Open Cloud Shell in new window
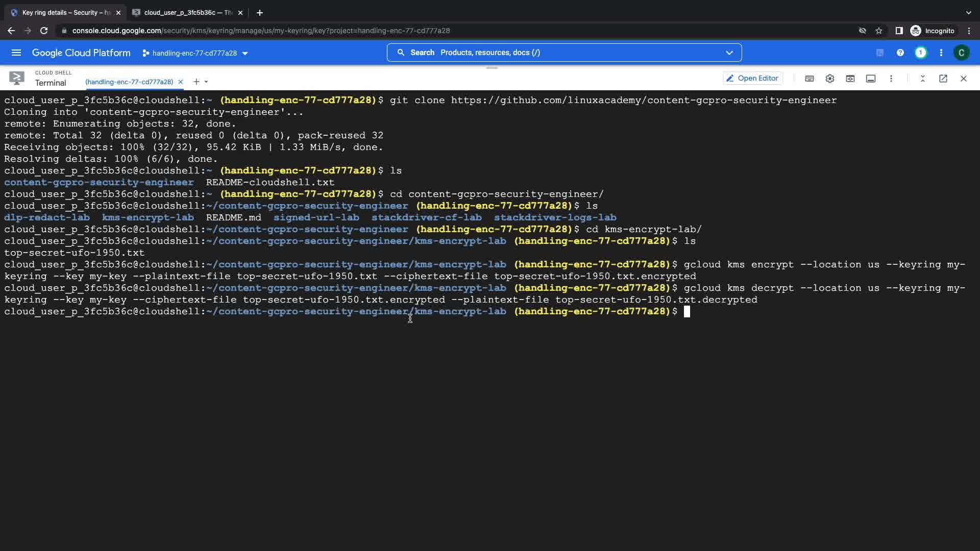980x551 pixels. pos(943,79)
